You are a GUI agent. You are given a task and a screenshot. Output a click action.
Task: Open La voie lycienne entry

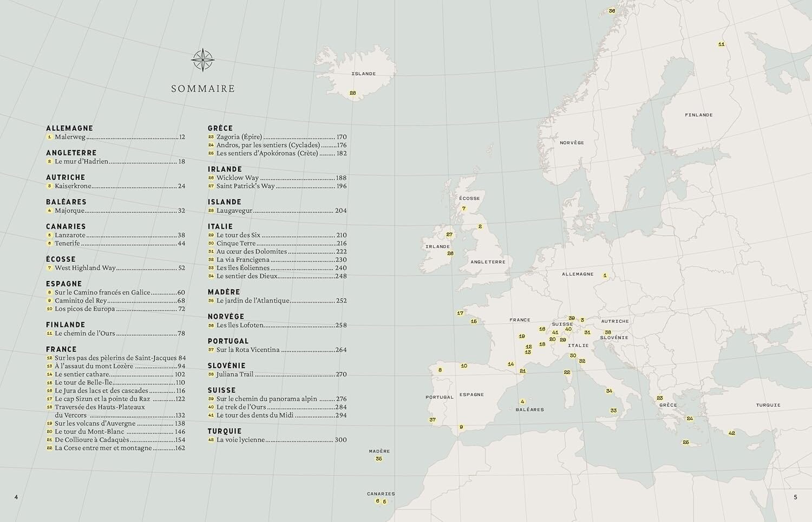242,440
